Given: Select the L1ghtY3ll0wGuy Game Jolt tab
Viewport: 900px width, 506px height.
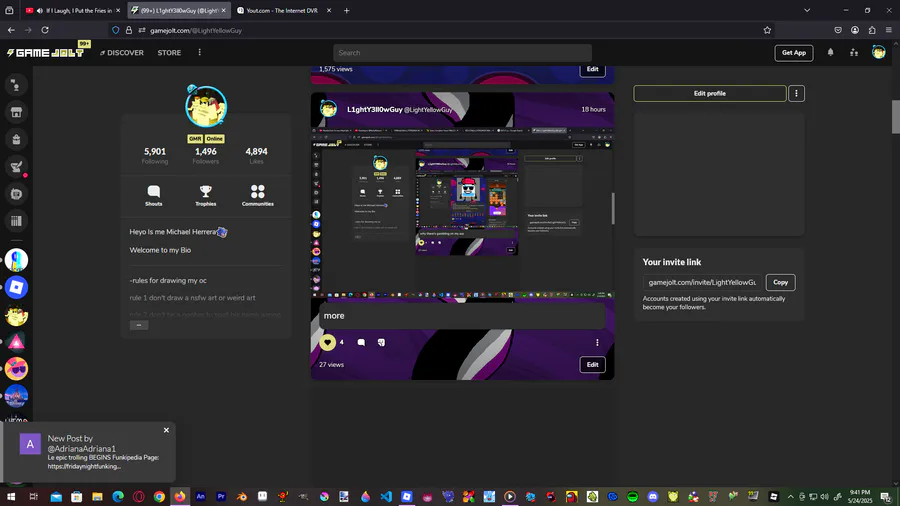Looking at the screenshot, I should pos(179,10).
